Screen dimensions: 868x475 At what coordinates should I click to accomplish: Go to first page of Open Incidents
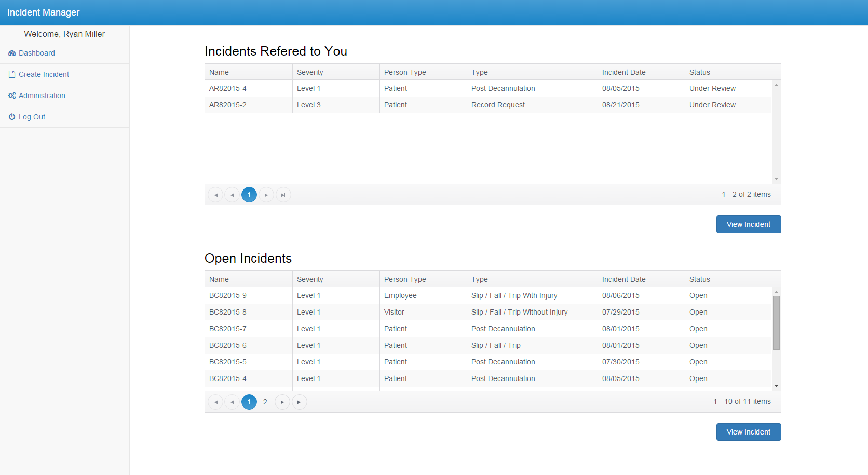point(215,402)
